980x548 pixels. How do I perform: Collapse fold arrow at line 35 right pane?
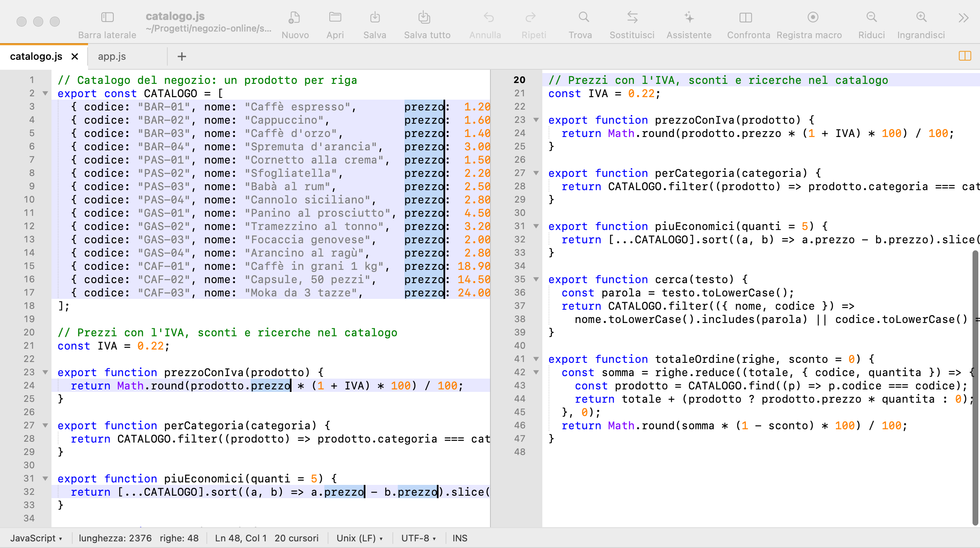pos(536,279)
